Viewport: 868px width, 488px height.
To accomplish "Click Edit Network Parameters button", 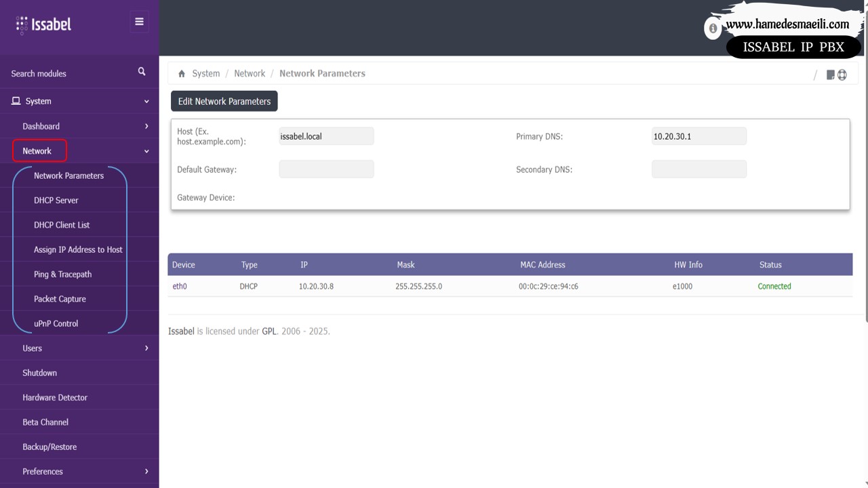I will 224,102.
